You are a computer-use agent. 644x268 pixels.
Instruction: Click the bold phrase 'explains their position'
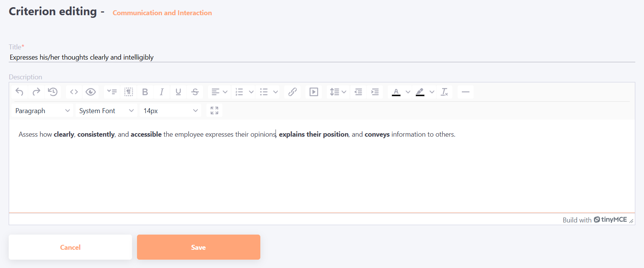coord(314,134)
